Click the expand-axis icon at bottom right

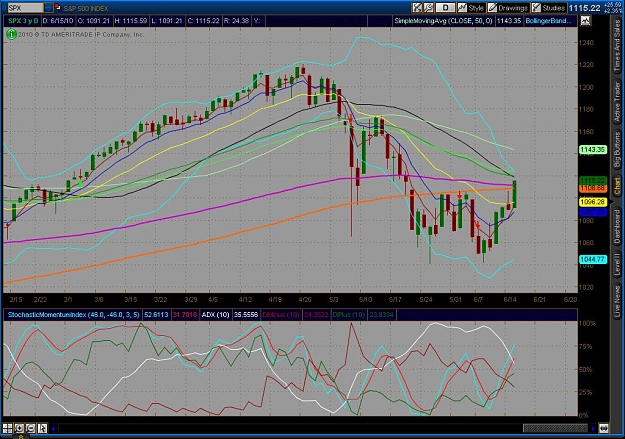point(603,428)
